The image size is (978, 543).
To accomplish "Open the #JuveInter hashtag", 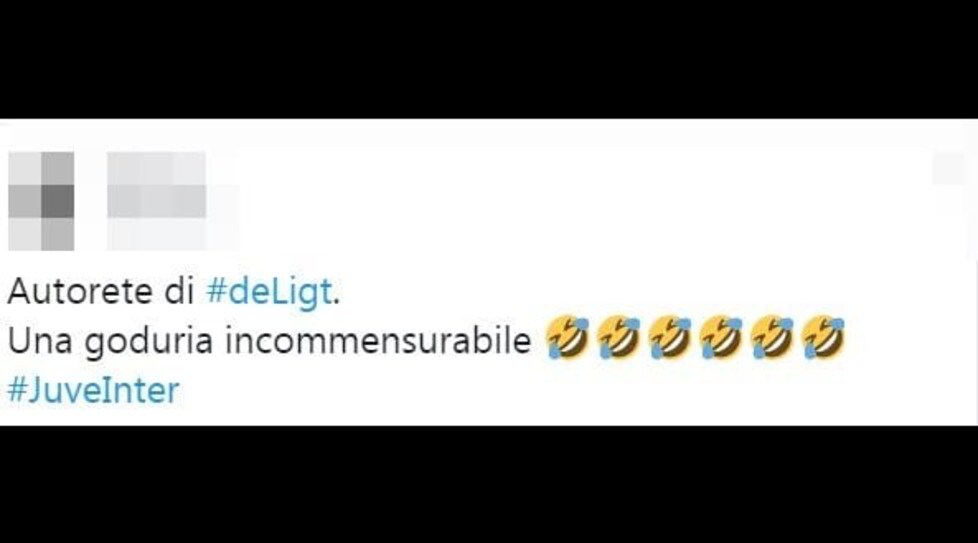I will [94, 390].
